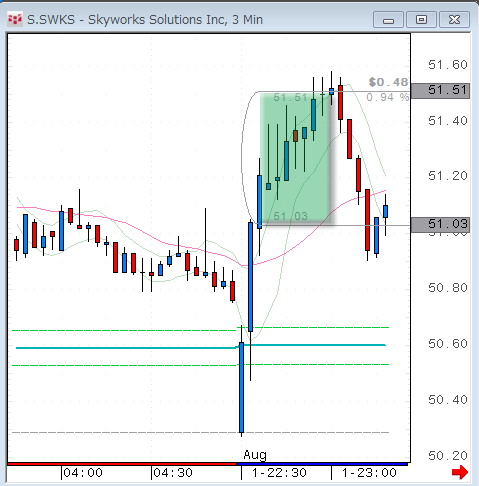Click the Aug month label

(255, 455)
